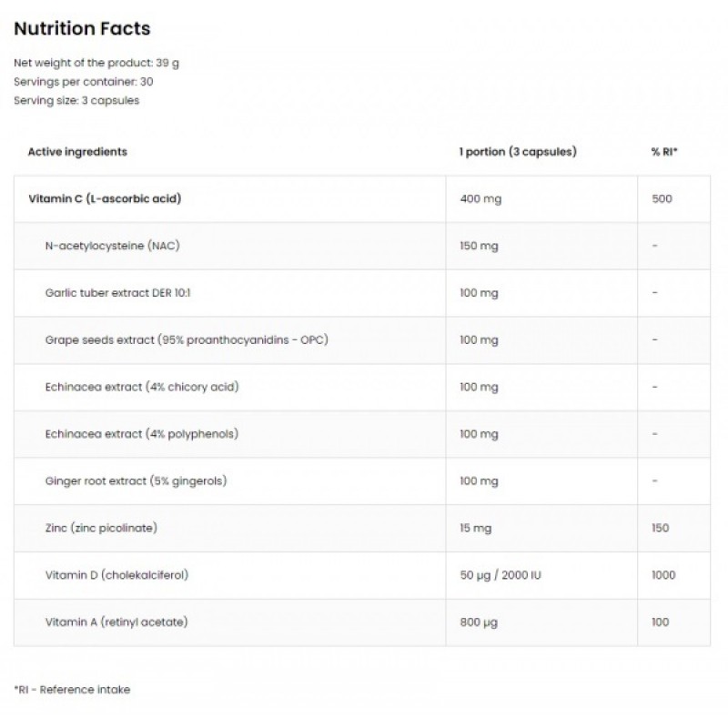The height and width of the screenshot is (728, 728).
Task: Click the Nutrition Facts heading
Action: tap(81, 29)
